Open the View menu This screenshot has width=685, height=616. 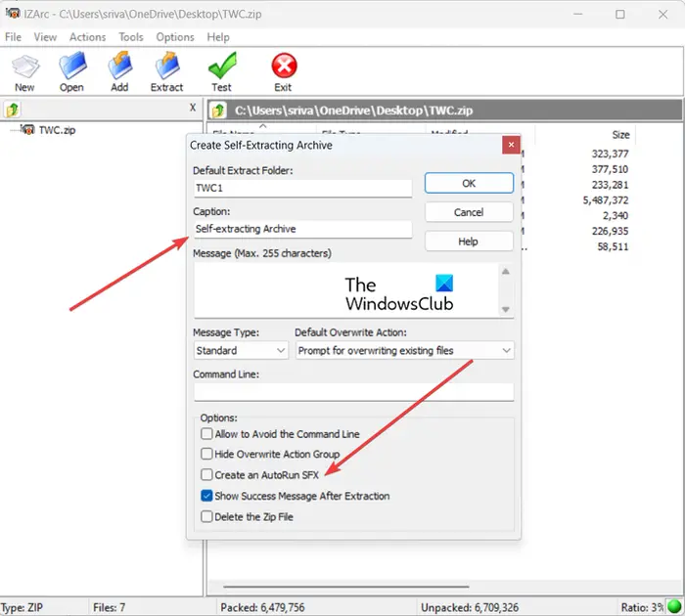click(x=45, y=37)
